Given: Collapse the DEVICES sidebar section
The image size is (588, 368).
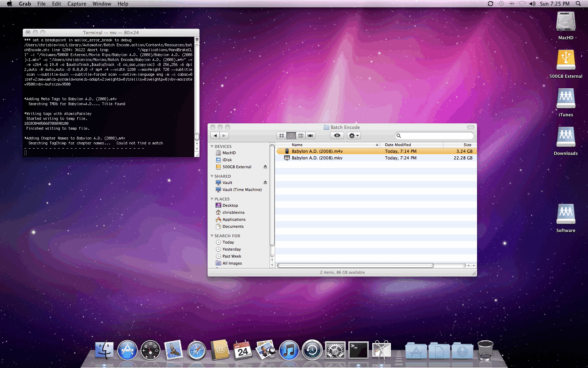Looking at the screenshot, I should coord(212,146).
